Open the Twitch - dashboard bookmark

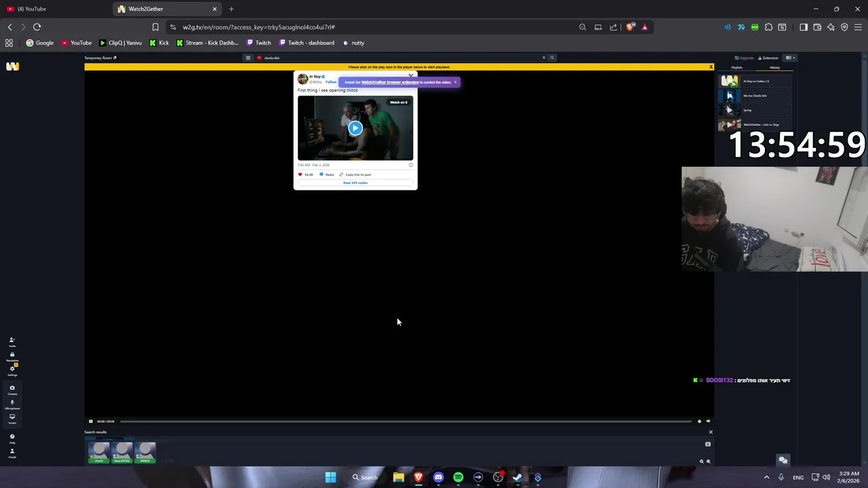point(307,43)
